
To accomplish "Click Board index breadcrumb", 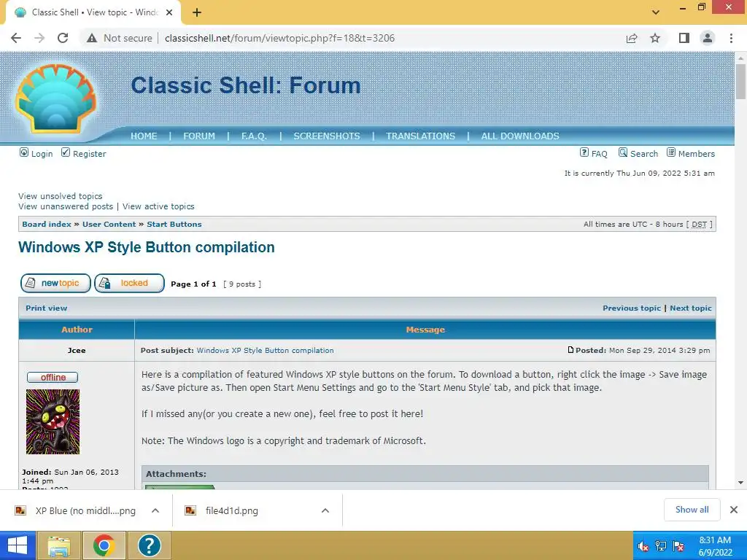I will point(47,225).
